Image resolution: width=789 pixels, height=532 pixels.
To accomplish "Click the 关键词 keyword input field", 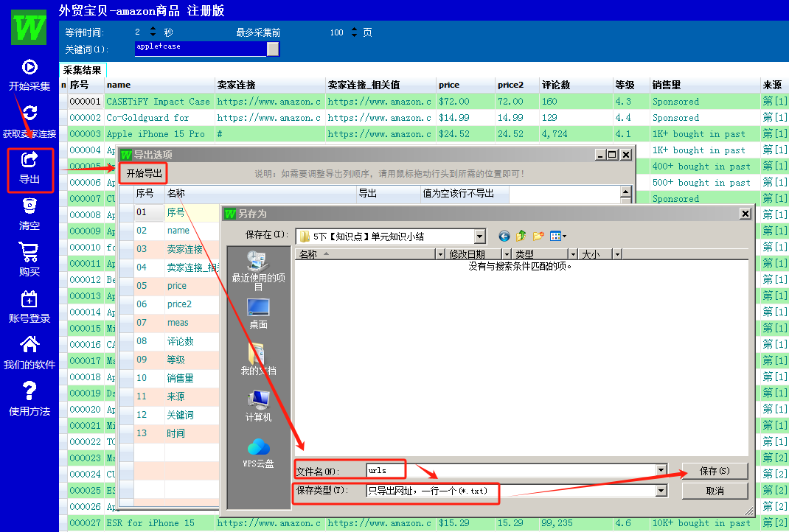I will tap(201, 49).
